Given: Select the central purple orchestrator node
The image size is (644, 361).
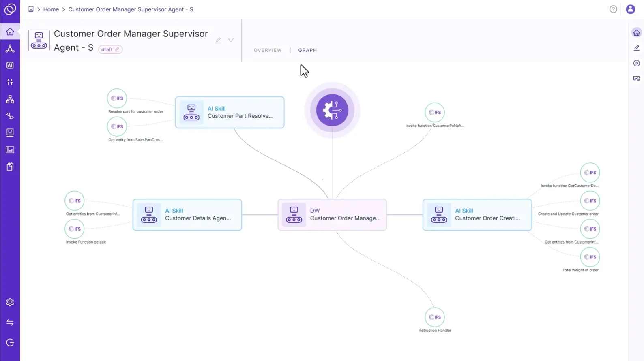Looking at the screenshot, I should click(x=332, y=110).
